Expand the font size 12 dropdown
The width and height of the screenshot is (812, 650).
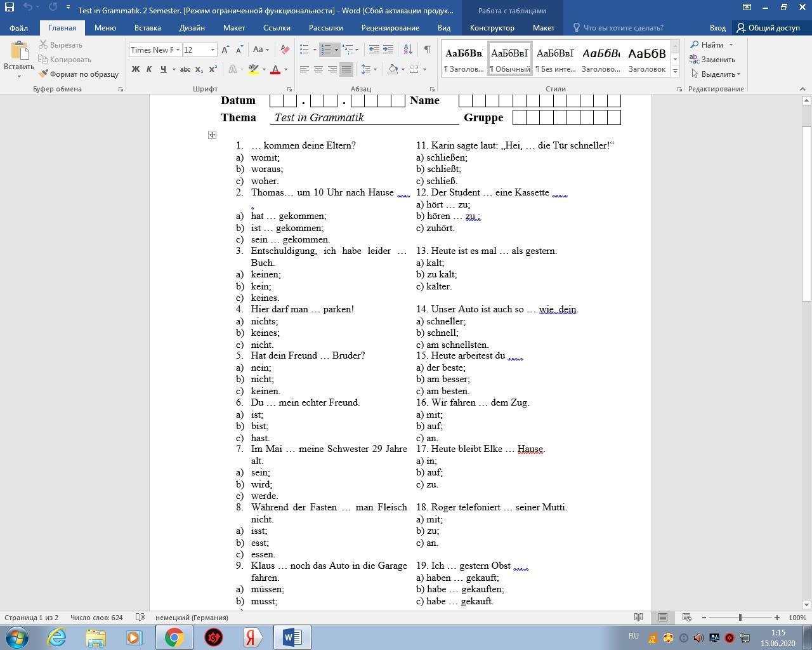pyautogui.click(x=213, y=50)
